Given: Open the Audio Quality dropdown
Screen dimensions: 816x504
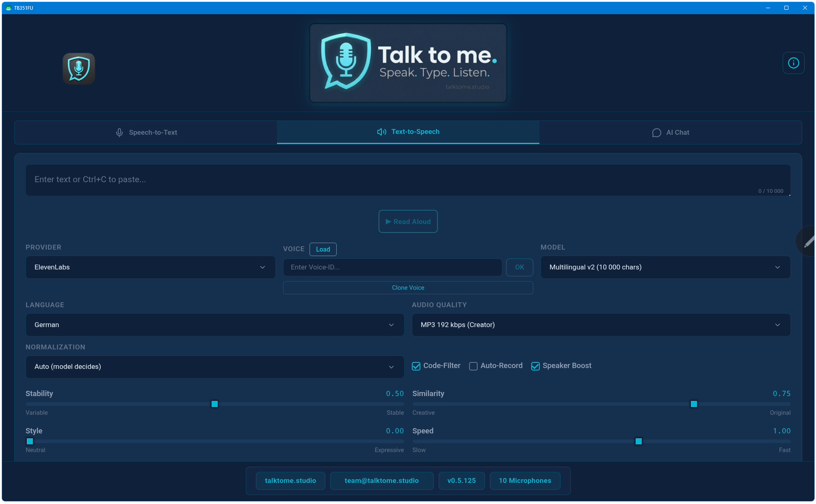Looking at the screenshot, I should tap(601, 325).
